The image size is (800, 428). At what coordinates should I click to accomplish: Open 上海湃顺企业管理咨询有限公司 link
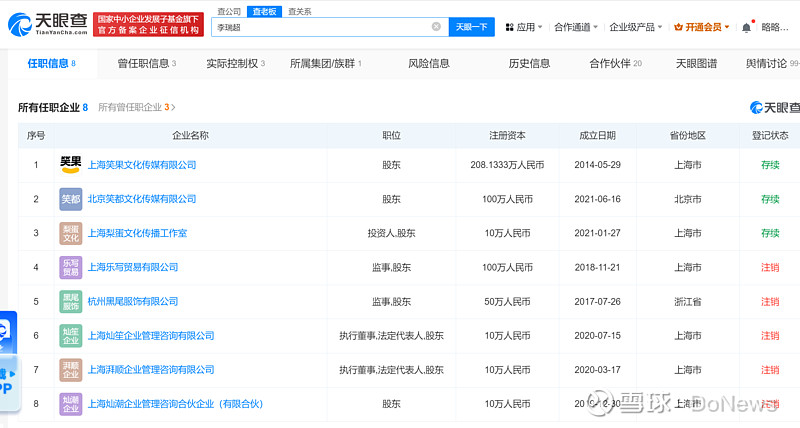[x=151, y=370]
